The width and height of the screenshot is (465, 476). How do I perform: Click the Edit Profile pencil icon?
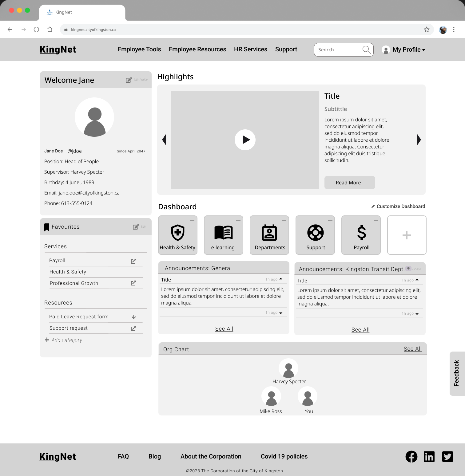pyautogui.click(x=129, y=80)
